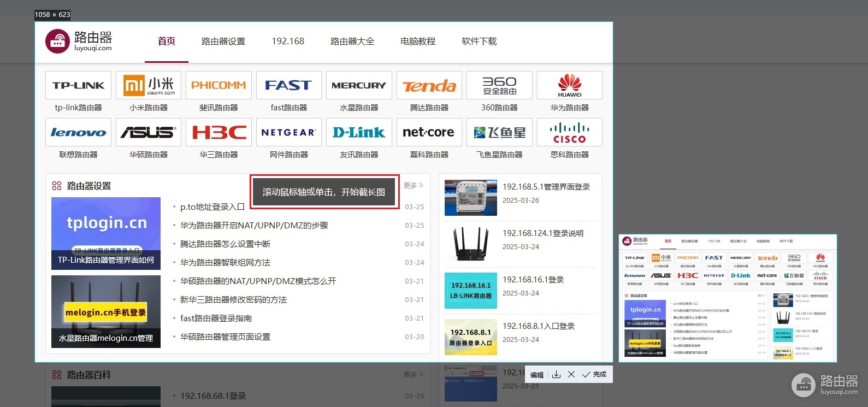The image size is (868, 407).
Task: Click 完成 to finish the screenshot
Action: click(x=594, y=374)
